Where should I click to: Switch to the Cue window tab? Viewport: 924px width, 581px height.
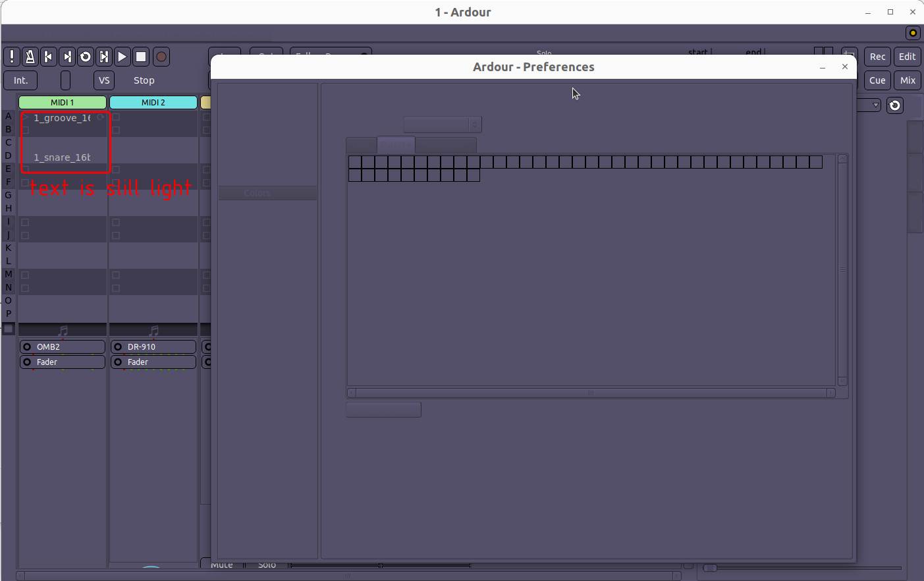pos(877,80)
